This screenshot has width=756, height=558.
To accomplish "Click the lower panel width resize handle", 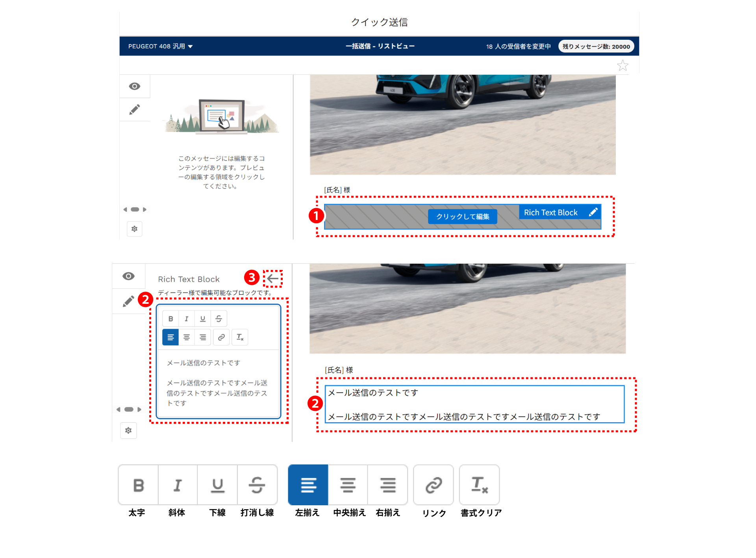I will 129,409.
